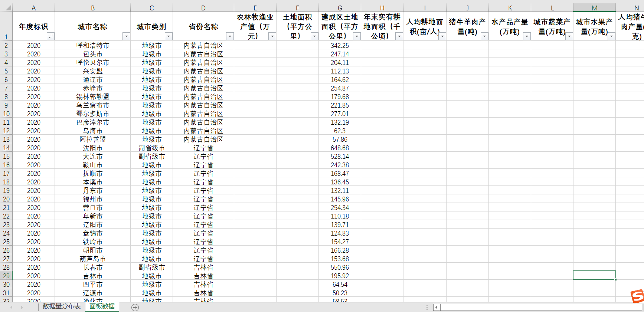Open filter dropdown for 城市类别 column
Viewport: 644px width, 312px height.
[x=169, y=36]
